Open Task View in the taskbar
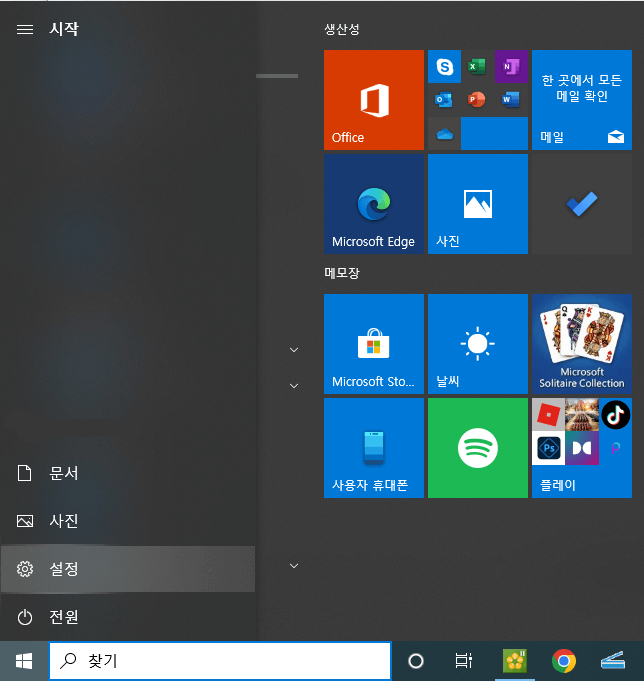 pos(463,661)
